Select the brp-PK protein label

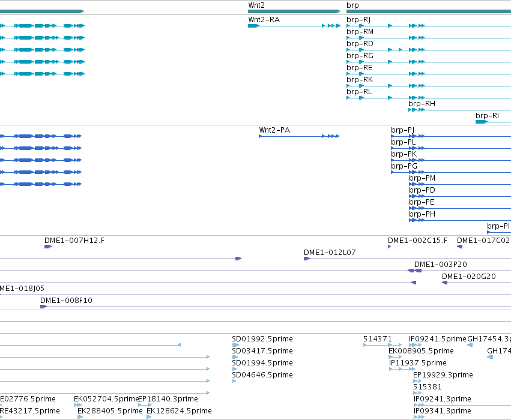[x=404, y=154]
